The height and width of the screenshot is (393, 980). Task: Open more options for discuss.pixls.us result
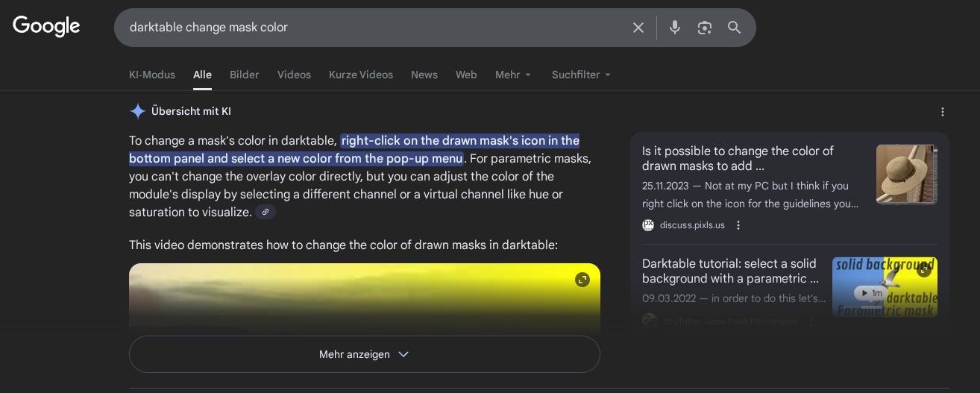[x=738, y=225]
